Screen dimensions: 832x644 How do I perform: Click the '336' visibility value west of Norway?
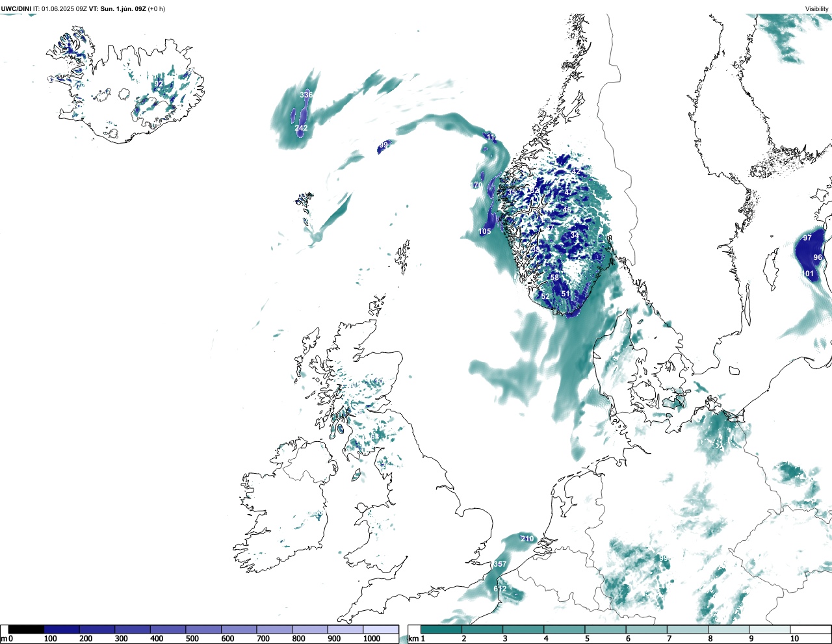(306, 95)
